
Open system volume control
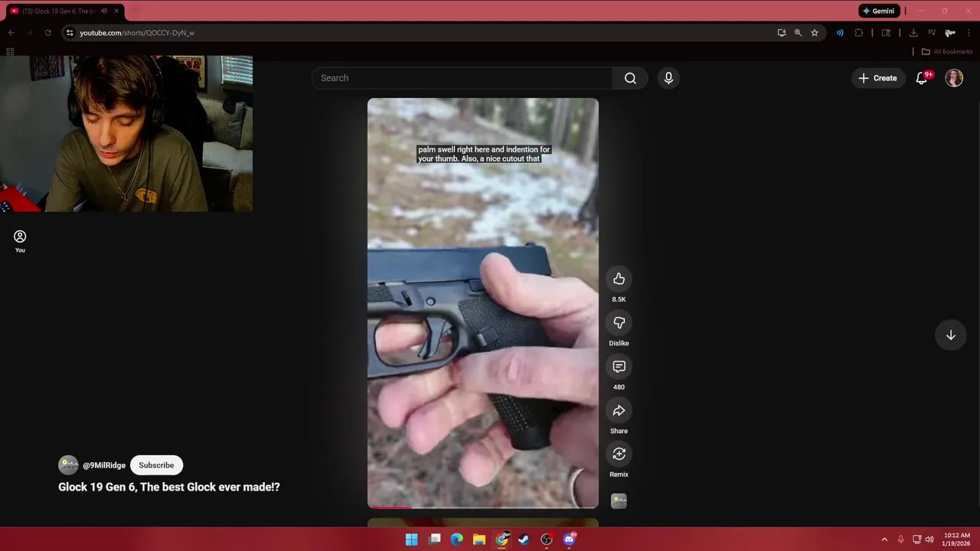[929, 540]
